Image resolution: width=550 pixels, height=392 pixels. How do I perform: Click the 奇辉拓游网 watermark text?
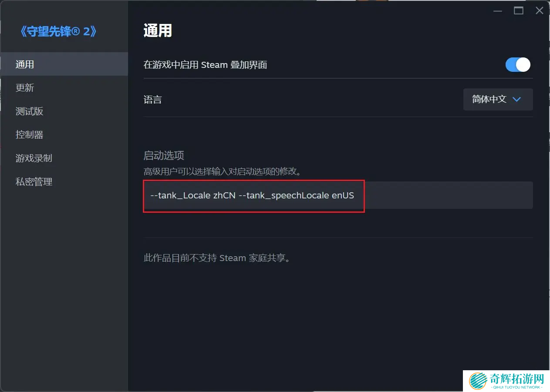[516, 378]
